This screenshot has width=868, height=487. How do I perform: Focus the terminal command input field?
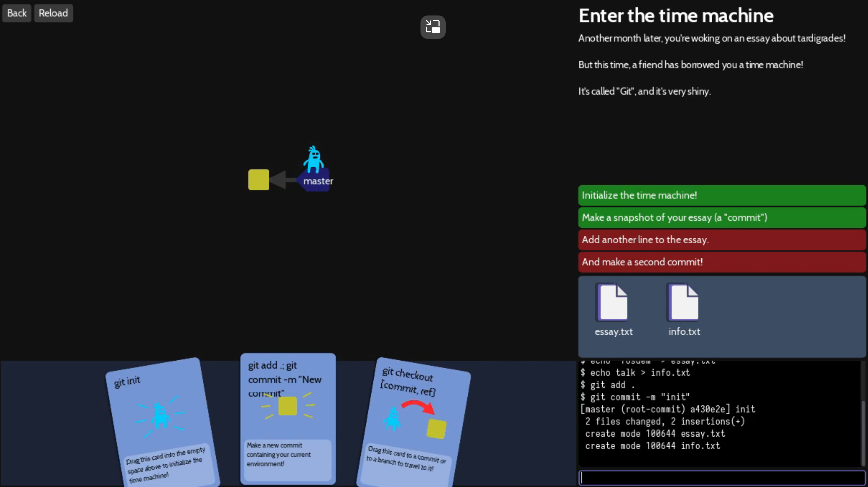pos(721,478)
